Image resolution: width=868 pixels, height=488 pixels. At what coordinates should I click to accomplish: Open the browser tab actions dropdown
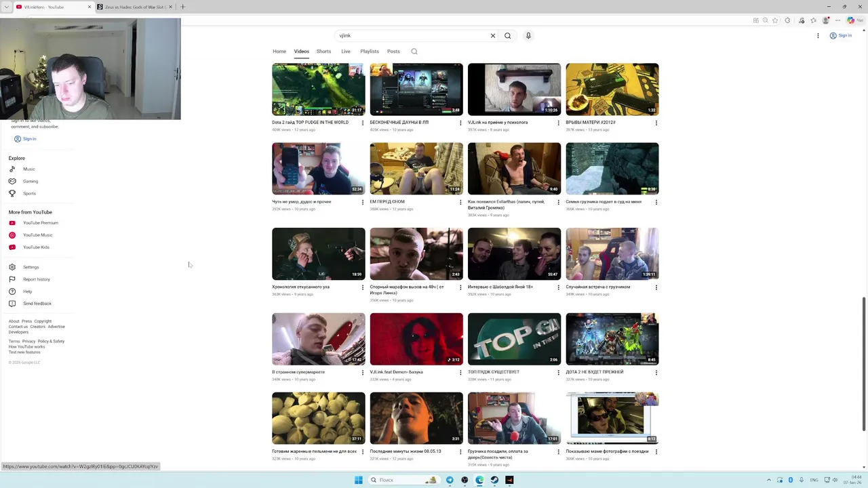coord(6,7)
